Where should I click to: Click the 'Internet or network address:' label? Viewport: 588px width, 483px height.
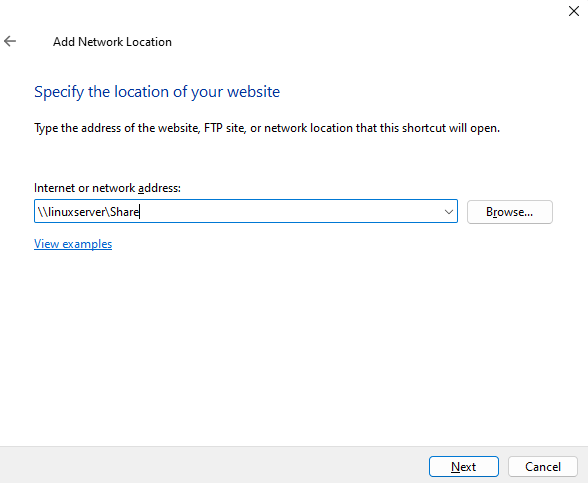point(107,188)
